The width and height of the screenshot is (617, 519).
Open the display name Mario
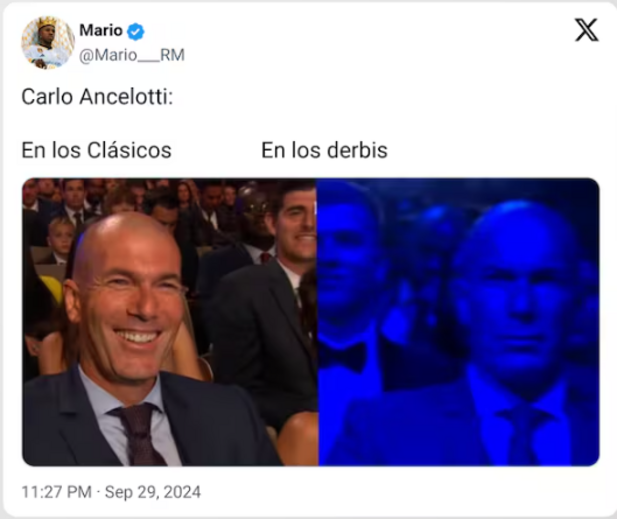point(101,31)
